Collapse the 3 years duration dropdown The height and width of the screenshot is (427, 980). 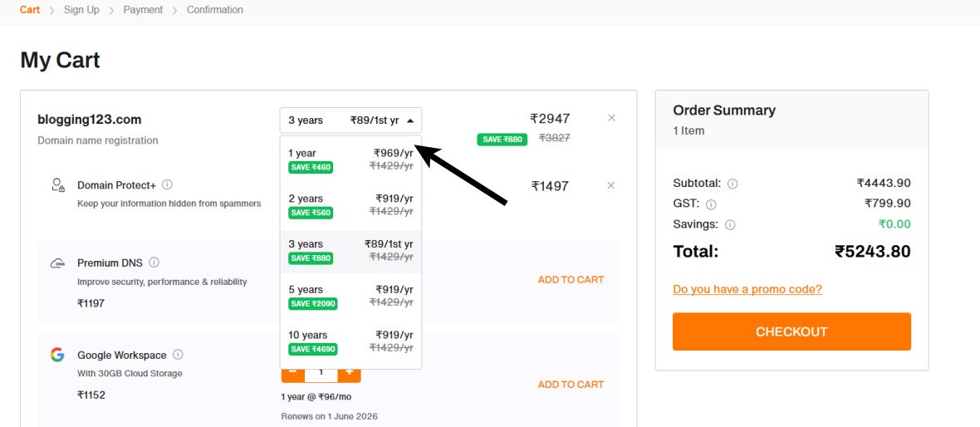(x=350, y=120)
